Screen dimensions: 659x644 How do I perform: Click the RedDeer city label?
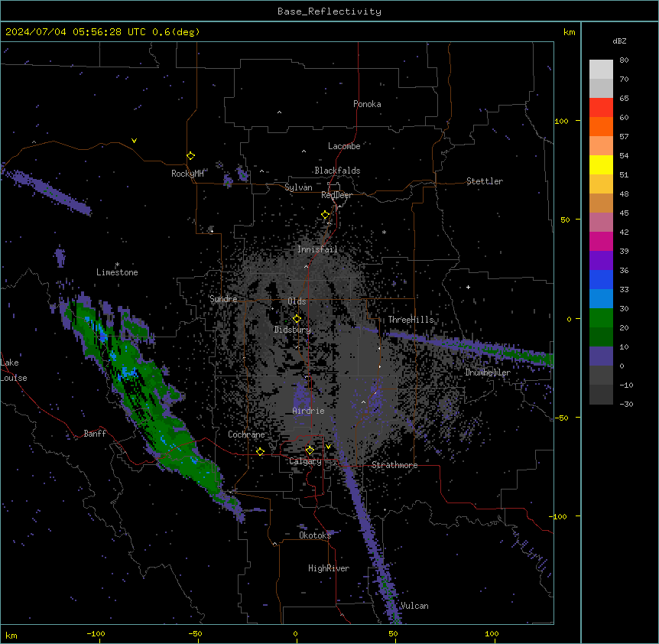click(x=336, y=195)
